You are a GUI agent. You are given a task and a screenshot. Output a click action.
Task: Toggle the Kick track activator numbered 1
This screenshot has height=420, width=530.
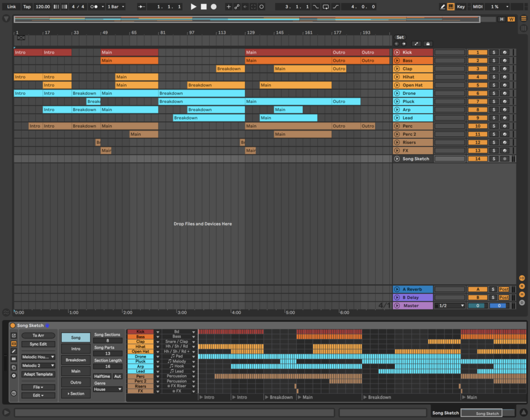tap(478, 52)
